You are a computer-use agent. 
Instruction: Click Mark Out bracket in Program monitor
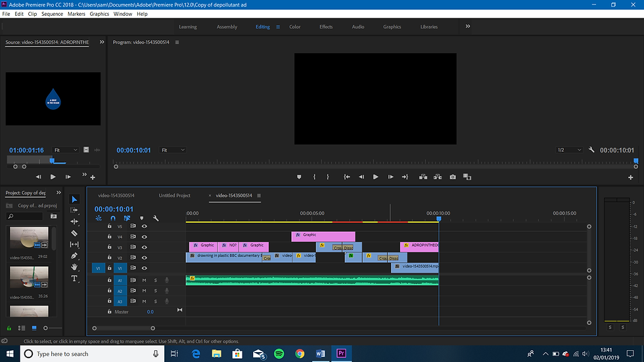tap(328, 177)
